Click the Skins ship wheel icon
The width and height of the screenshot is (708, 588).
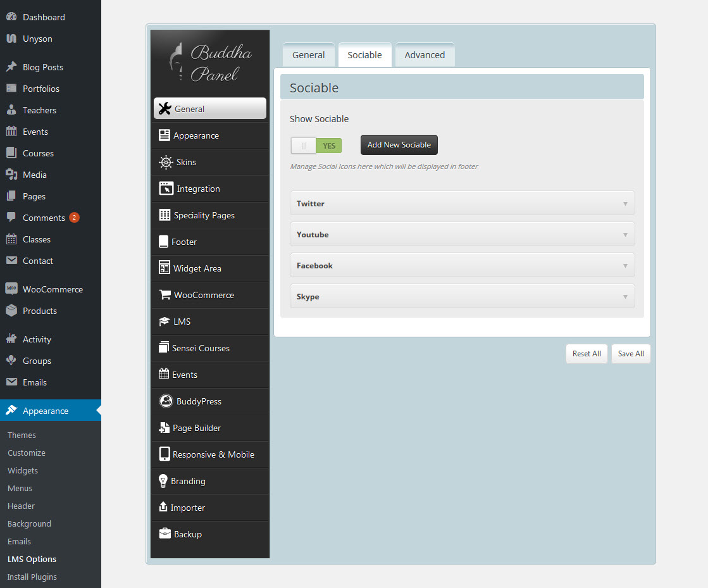(166, 162)
